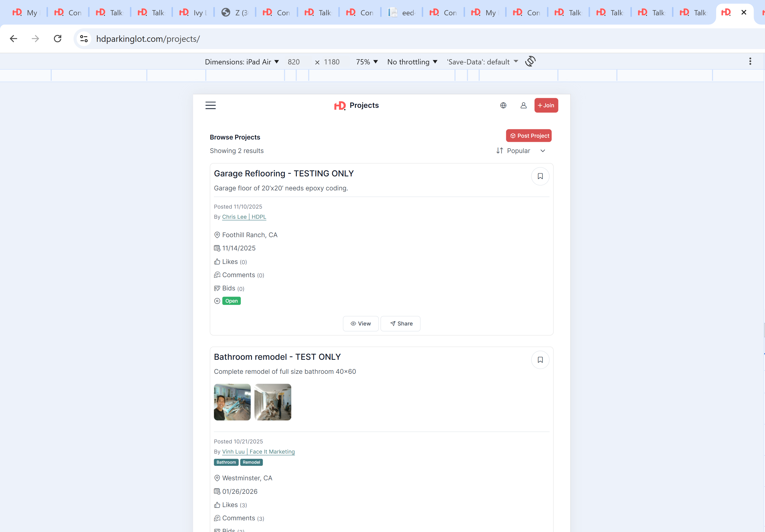Screen dimensions: 765x532
Task: Open the user account icon
Action: 523,106
